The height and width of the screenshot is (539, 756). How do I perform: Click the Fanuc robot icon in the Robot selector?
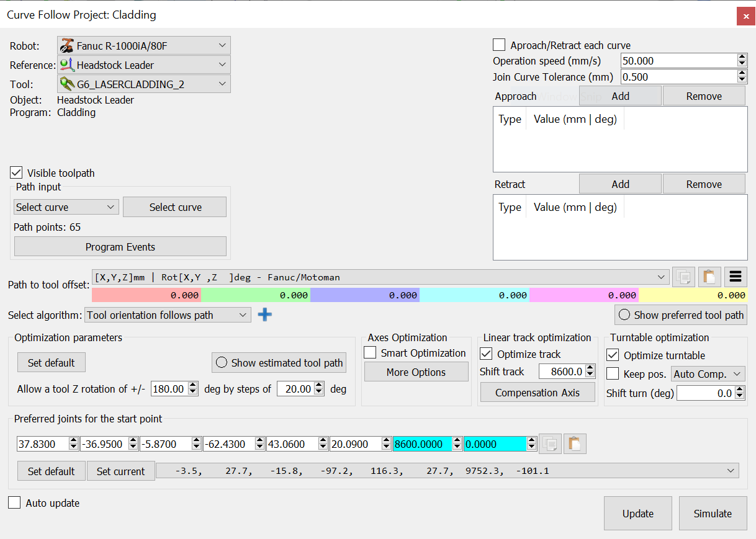pyautogui.click(x=66, y=45)
